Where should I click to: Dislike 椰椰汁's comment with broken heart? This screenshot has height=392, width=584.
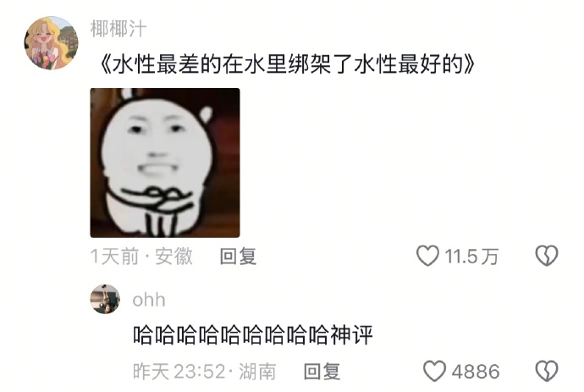(x=547, y=256)
